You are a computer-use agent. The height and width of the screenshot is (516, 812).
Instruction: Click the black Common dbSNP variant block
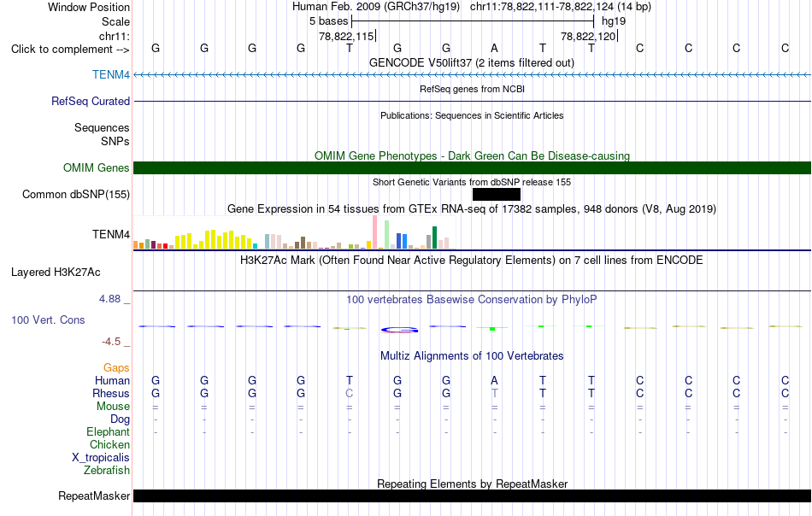[496, 194]
